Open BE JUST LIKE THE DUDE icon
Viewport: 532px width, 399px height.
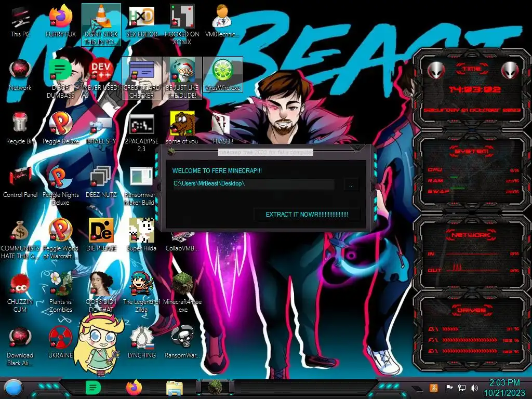point(182,78)
